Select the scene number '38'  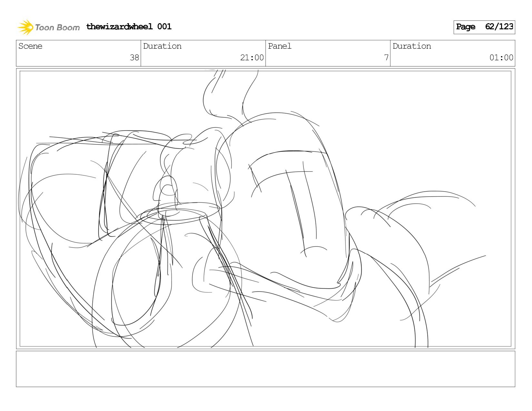click(134, 58)
